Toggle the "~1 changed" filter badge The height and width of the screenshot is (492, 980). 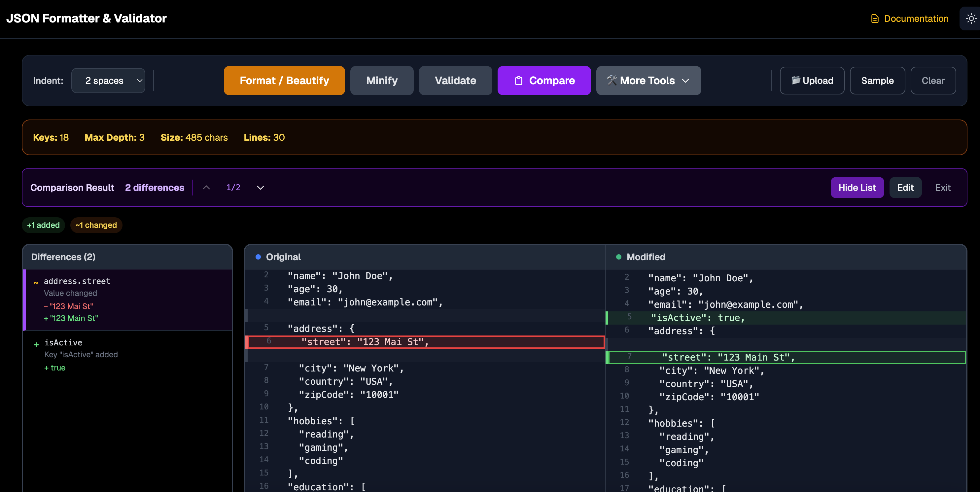[x=96, y=225]
